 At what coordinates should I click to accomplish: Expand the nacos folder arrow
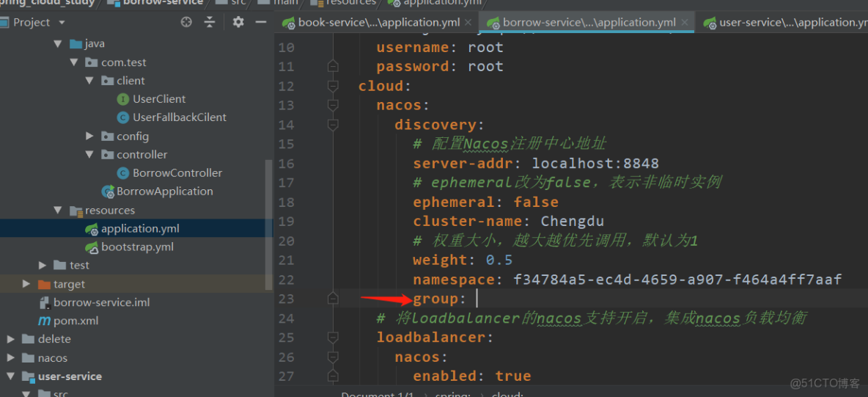tap(10, 357)
